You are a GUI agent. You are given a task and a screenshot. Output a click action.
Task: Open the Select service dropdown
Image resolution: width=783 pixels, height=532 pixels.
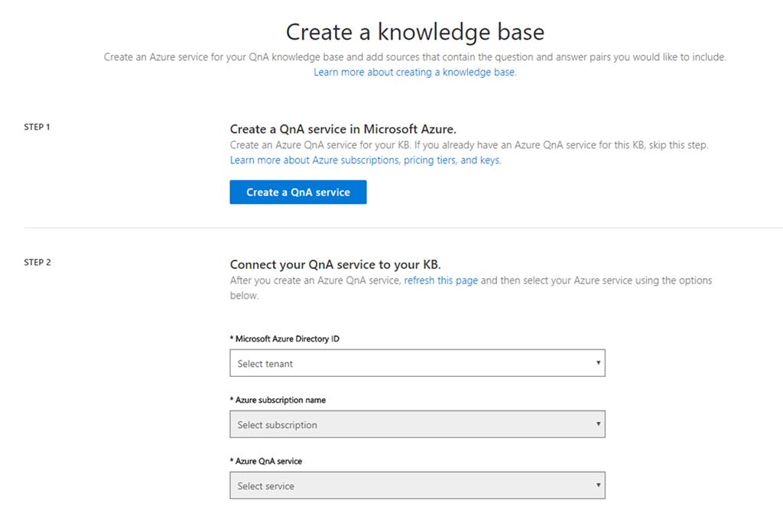coord(417,486)
